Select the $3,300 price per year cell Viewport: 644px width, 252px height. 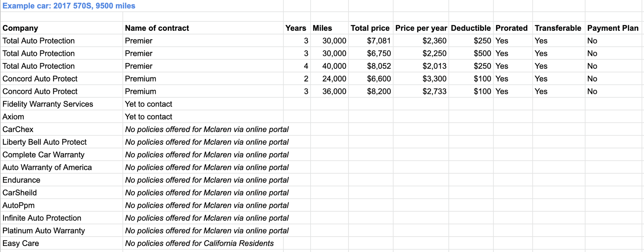(421, 79)
